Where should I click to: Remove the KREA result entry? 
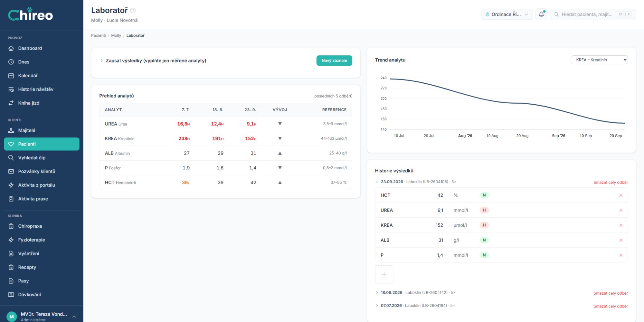pyautogui.click(x=621, y=225)
